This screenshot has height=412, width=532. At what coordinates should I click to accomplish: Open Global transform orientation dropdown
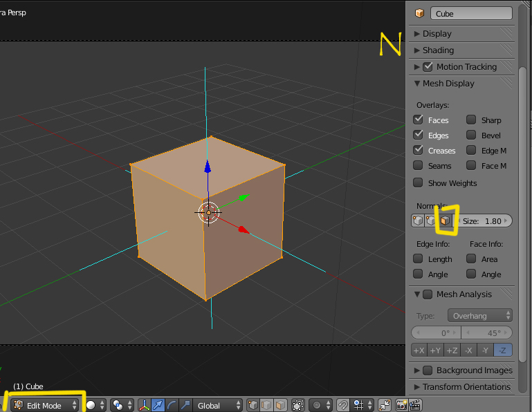coord(218,405)
